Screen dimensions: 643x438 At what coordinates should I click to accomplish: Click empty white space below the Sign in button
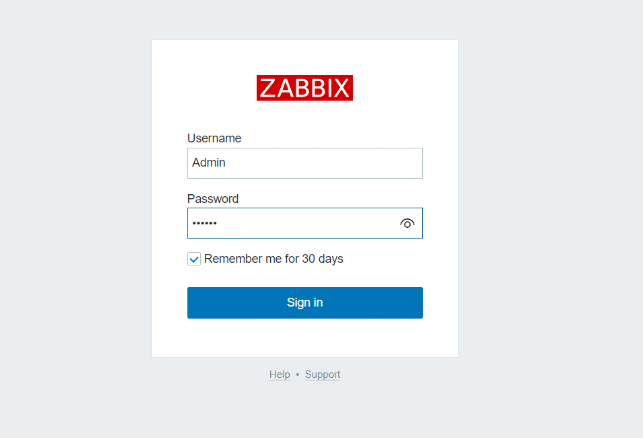click(x=305, y=338)
